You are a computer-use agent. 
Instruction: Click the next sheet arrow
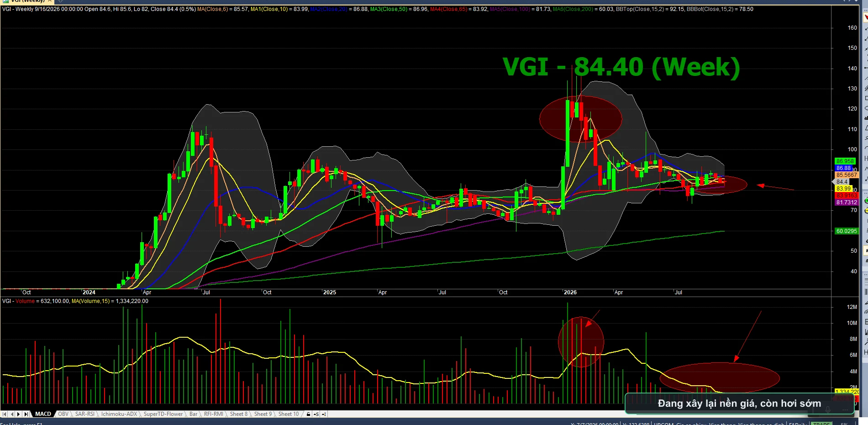pos(19,414)
